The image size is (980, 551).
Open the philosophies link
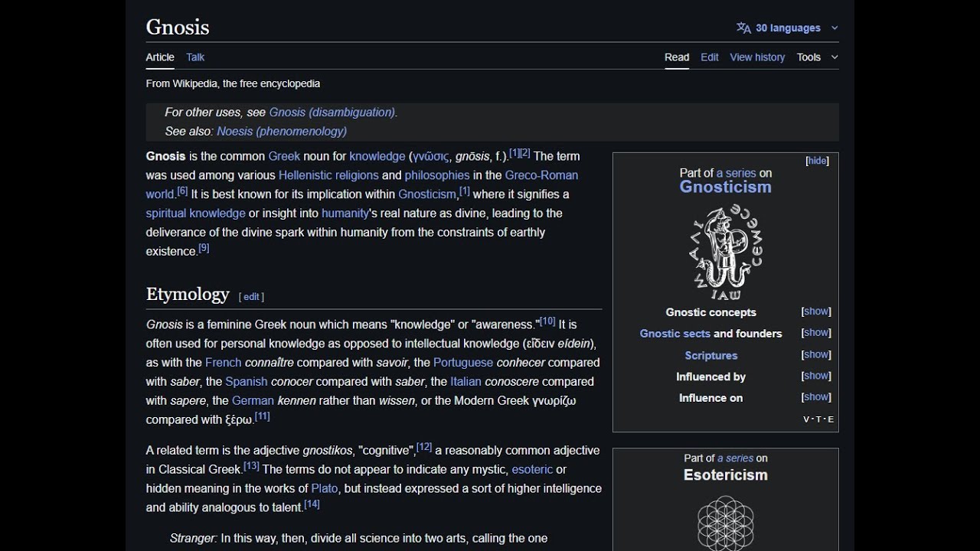pos(437,175)
